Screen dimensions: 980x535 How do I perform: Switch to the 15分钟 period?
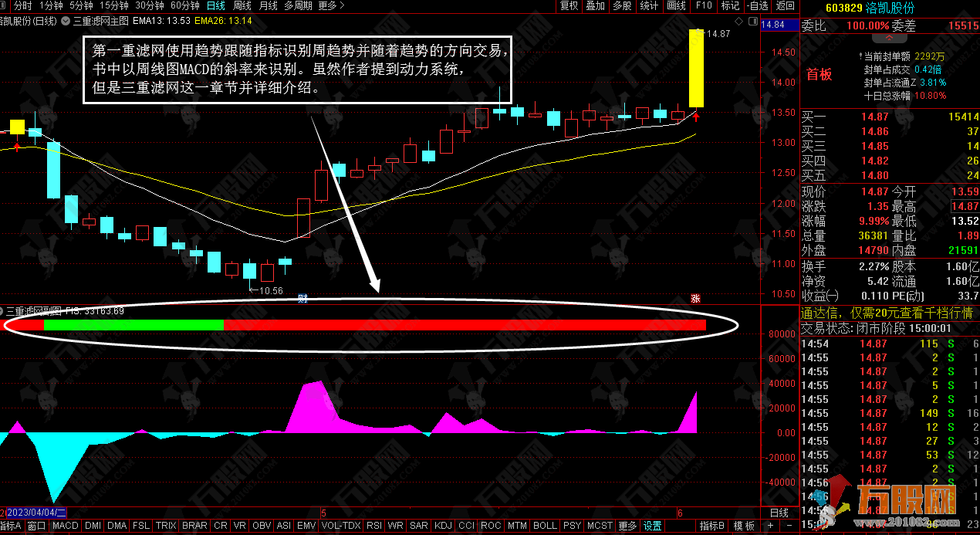click(x=114, y=5)
